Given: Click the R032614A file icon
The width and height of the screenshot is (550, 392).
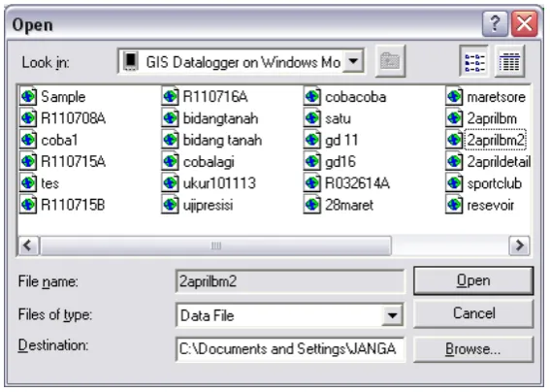Looking at the screenshot, I should 312,183.
